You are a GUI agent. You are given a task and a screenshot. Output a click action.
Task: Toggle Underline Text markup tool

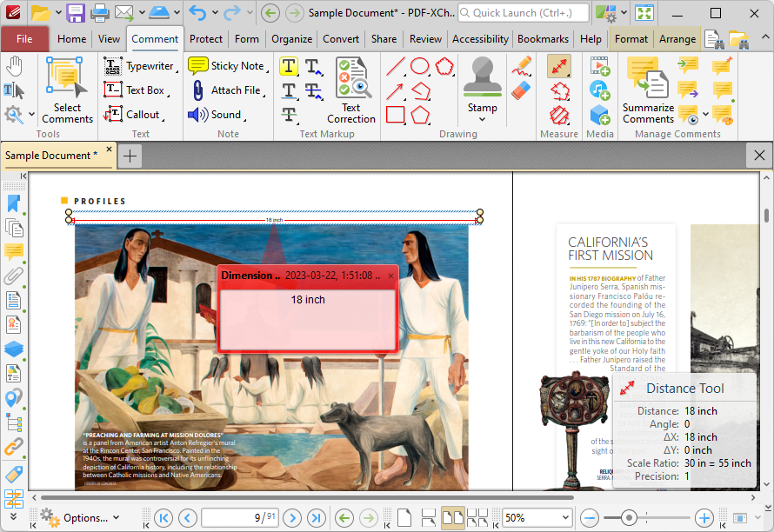click(289, 90)
